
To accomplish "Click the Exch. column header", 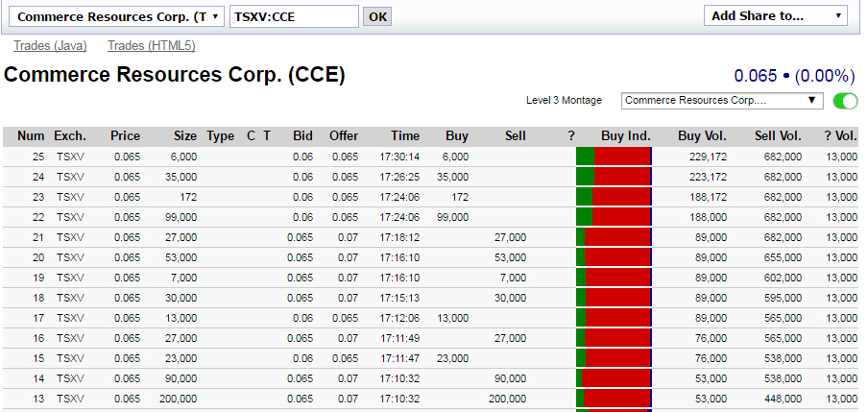I will pyautogui.click(x=70, y=136).
